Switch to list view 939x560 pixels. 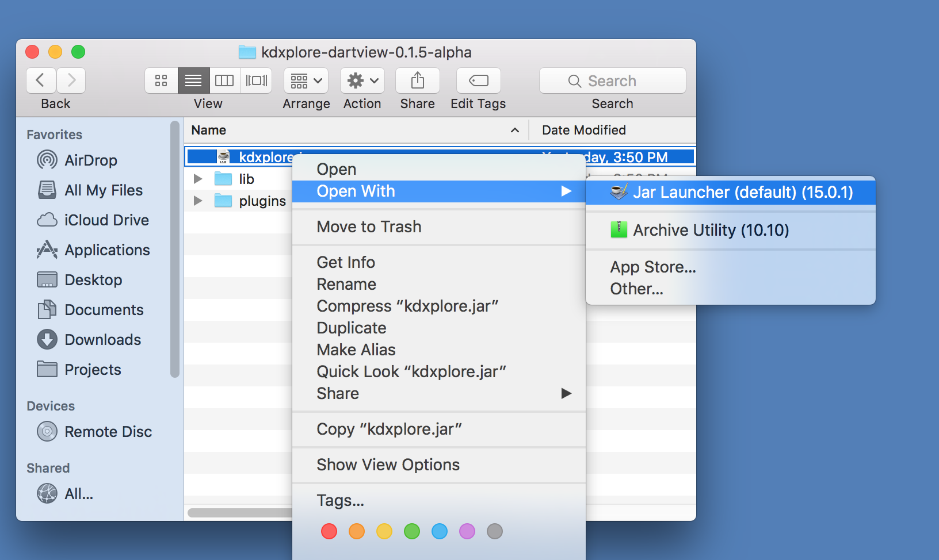pos(193,80)
